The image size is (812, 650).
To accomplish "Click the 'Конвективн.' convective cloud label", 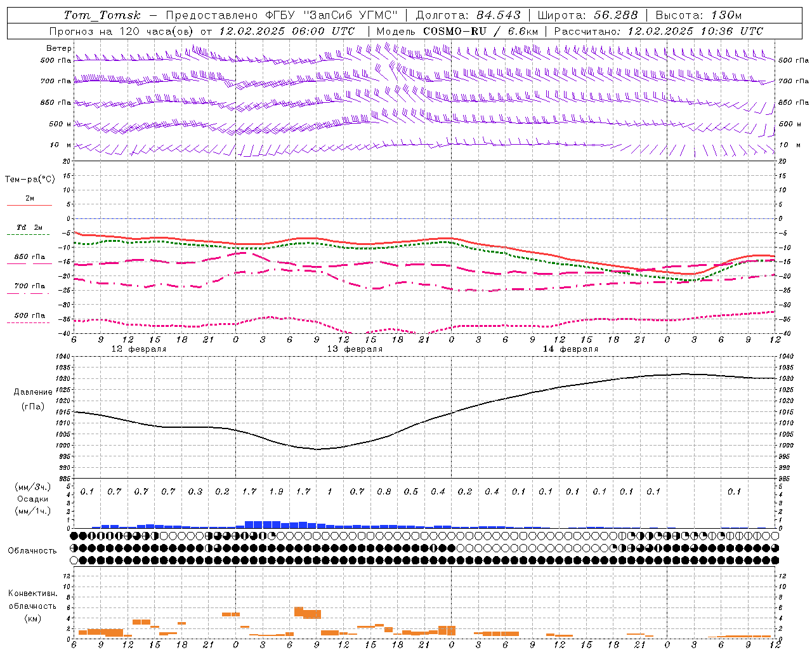I will [32, 594].
